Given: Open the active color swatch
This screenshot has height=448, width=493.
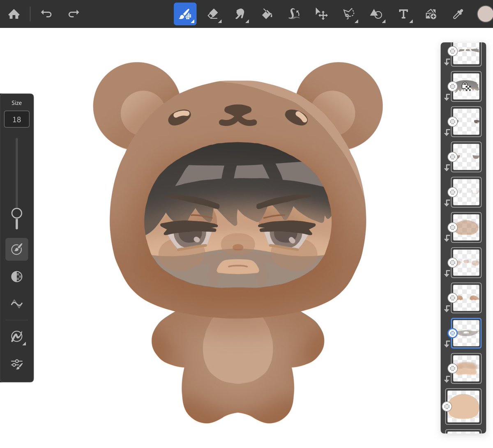Looking at the screenshot, I should coord(485,14).
